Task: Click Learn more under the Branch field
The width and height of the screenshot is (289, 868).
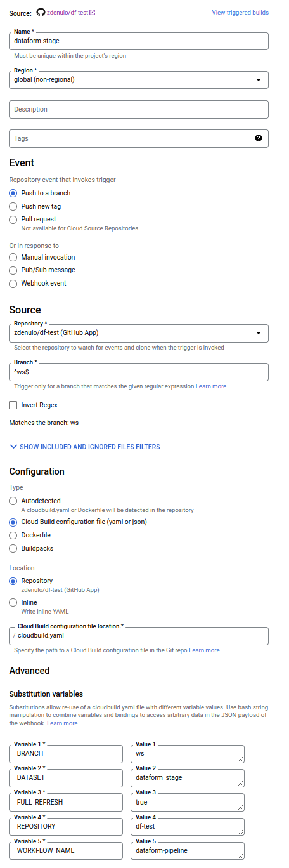Action: pos(211,386)
